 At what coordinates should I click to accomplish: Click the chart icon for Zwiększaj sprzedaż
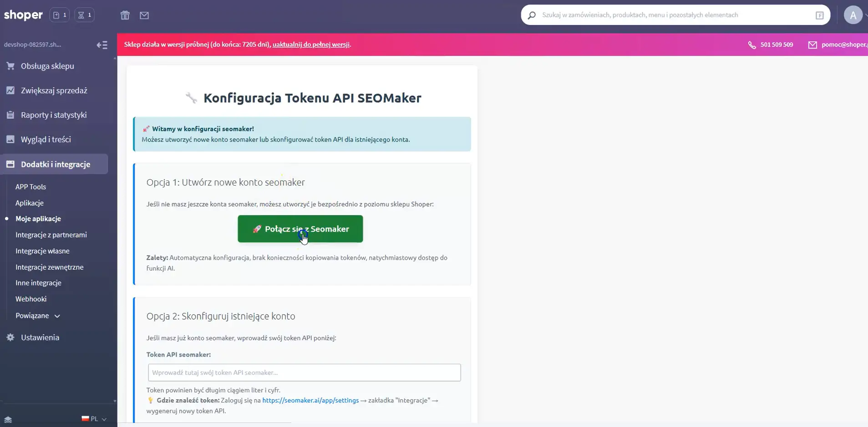(x=10, y=90)
